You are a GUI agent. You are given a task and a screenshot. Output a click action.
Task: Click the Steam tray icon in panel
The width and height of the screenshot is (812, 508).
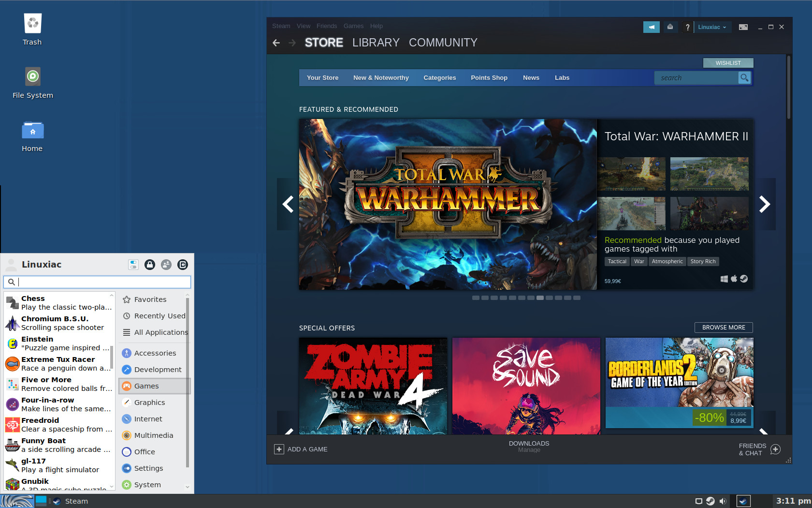[710, 501]
